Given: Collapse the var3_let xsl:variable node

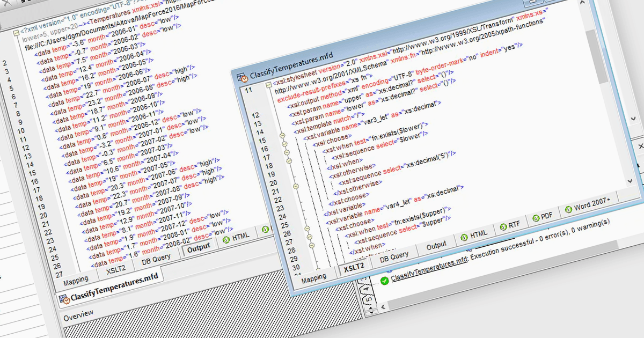Looking at the screenshot, I should pyautogui.click(x=284, y=144).
